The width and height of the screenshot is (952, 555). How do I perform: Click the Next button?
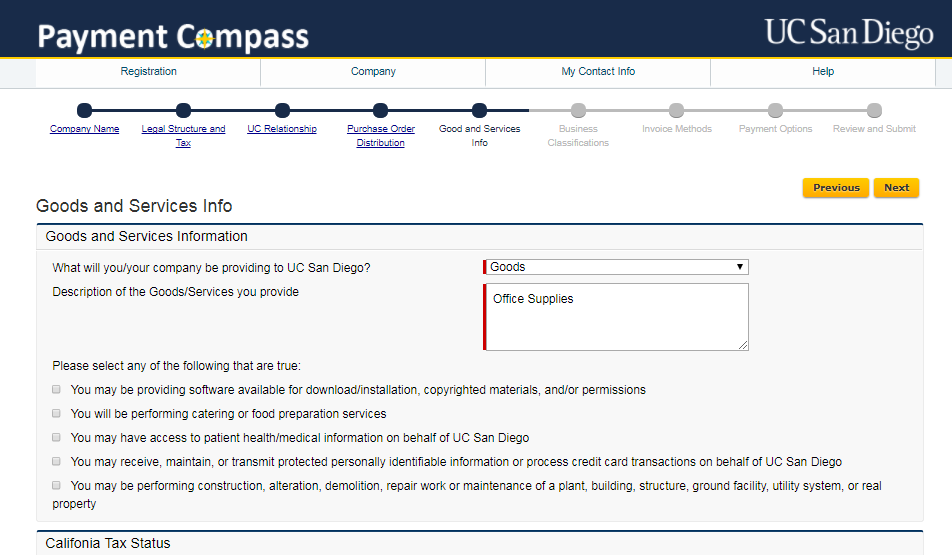coord(896,188)
